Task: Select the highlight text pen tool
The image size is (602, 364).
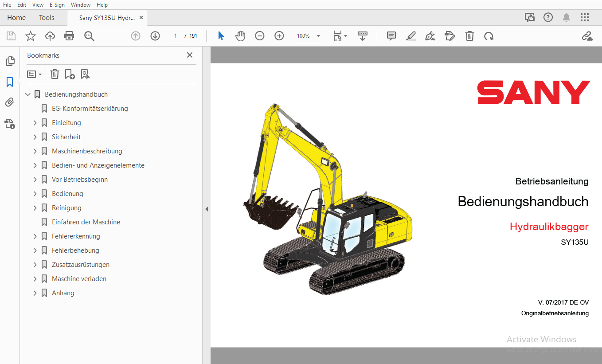Action: [x=411, y=36]
